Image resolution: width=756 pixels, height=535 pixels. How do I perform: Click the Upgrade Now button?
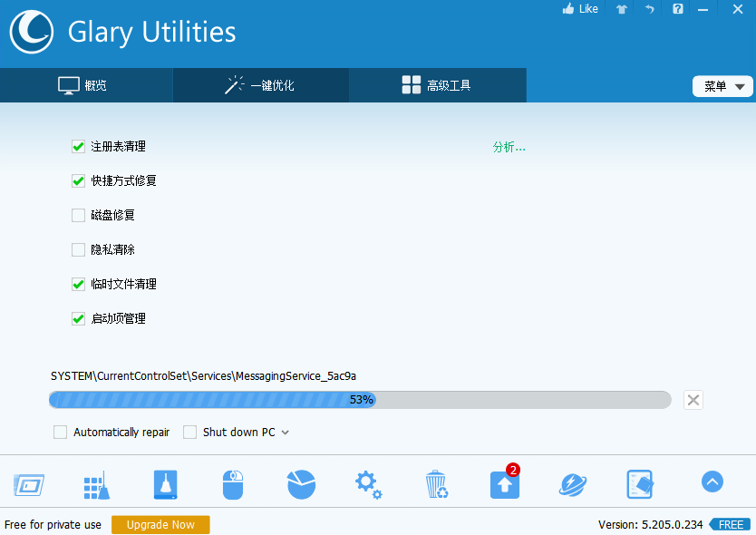pyautogui.click(x=160, y=524)
